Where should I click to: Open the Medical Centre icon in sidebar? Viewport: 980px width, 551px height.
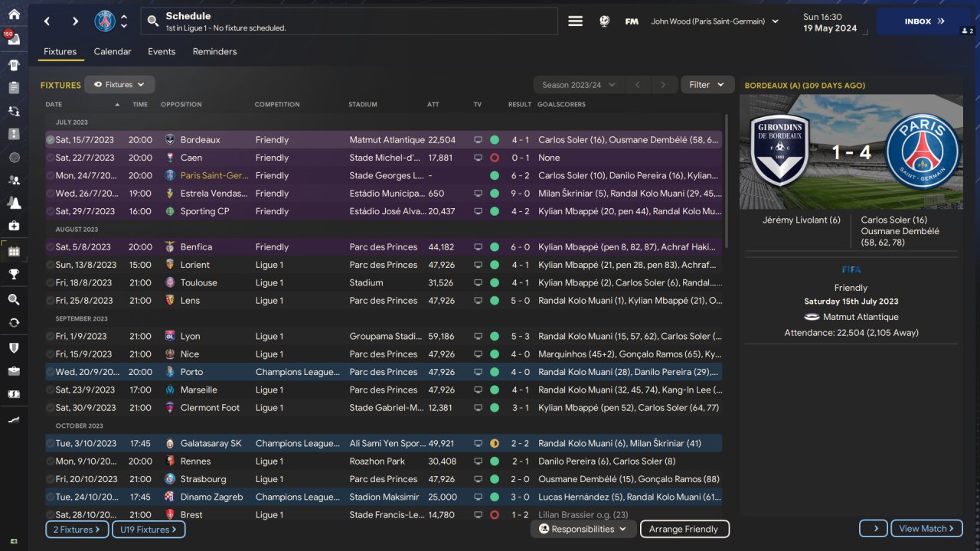coord(14,226)
